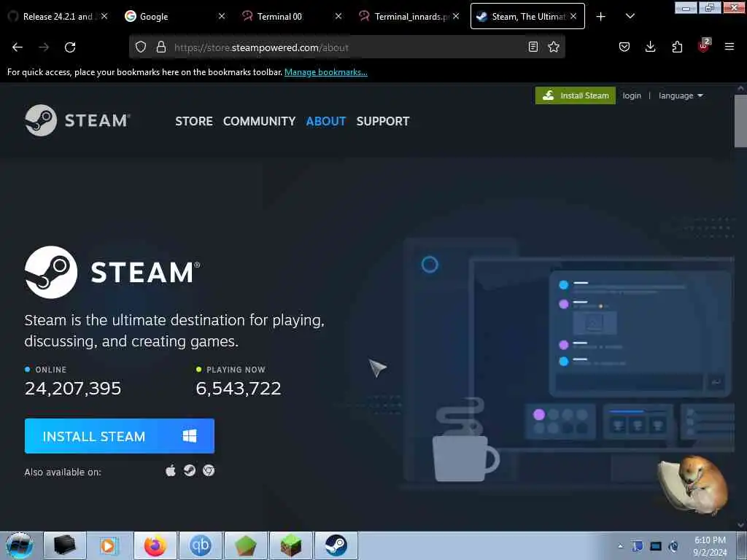Viewport: 747px width, 560px height.
Task: Launch Firefox from the taskbar
Action: click(x=155, y=545)
